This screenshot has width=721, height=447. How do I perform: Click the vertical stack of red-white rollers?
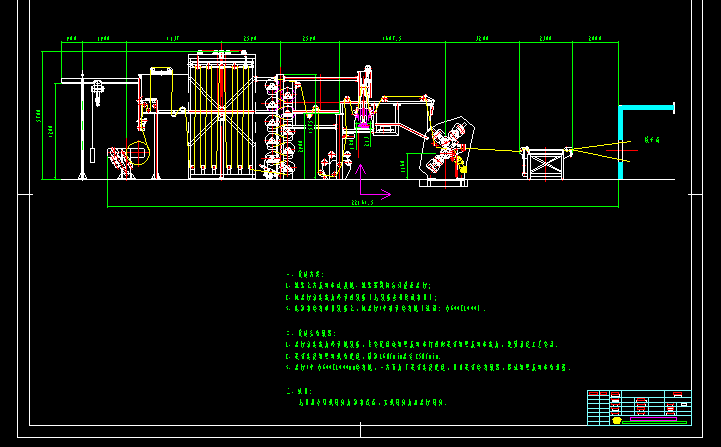[x=272, y=130]
